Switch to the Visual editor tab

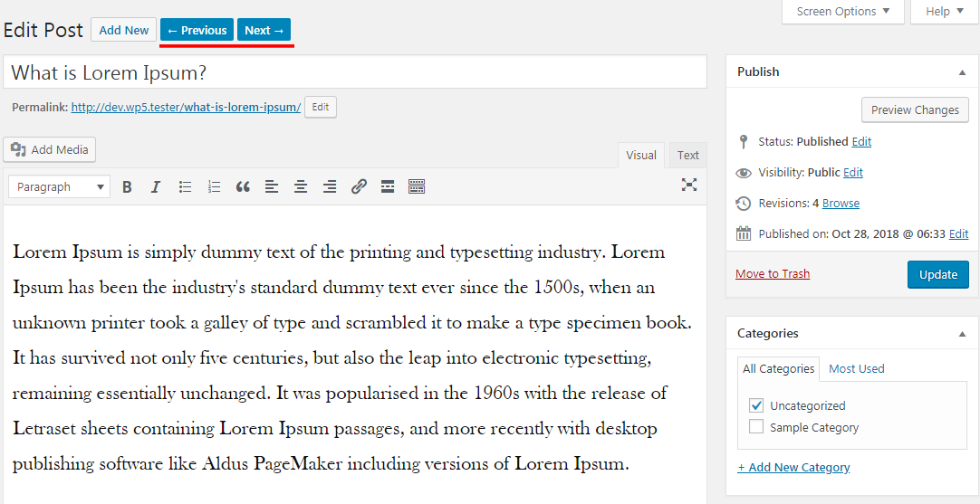pos(641,156)
